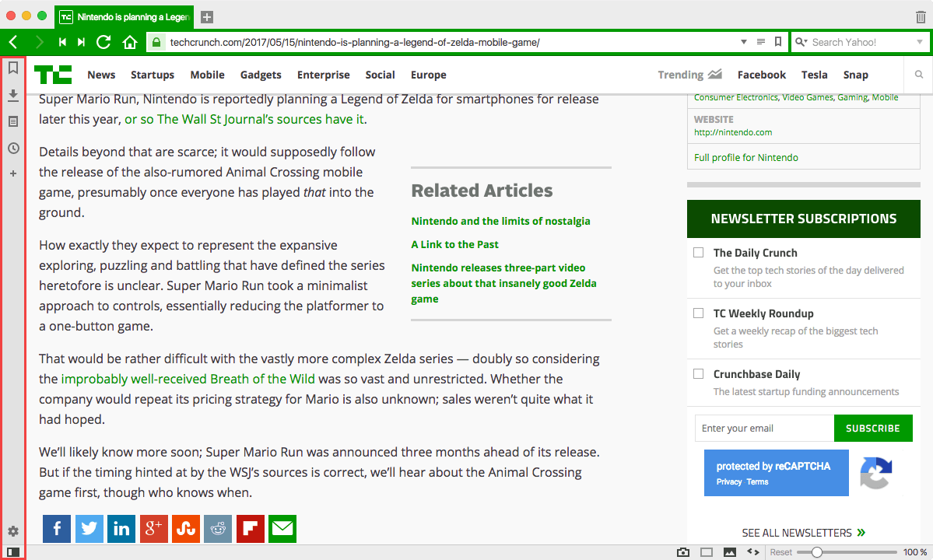Open the Notes panel in sidebar
The height and width of the screenshot is (560, 933).
click(x=13, y=121)
